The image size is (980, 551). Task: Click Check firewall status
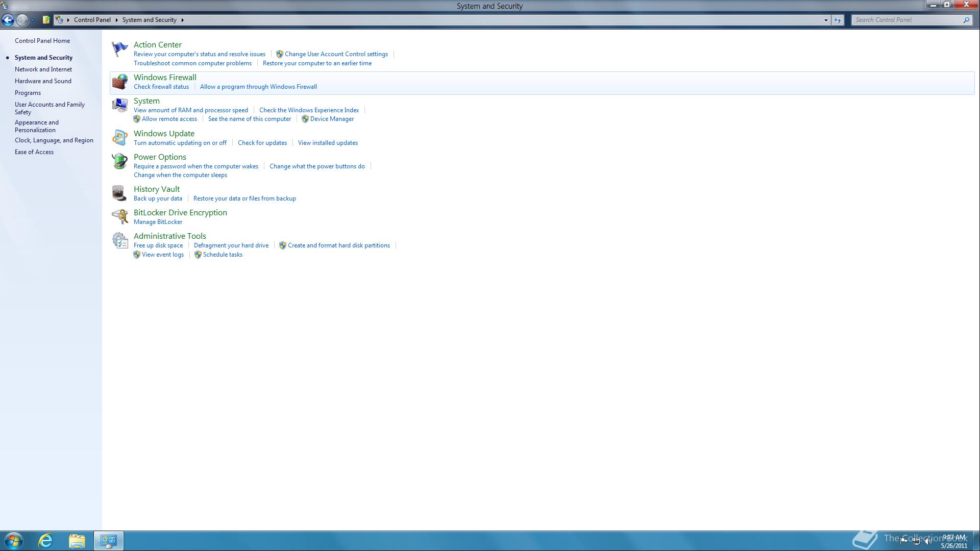(x=161, y=87)
